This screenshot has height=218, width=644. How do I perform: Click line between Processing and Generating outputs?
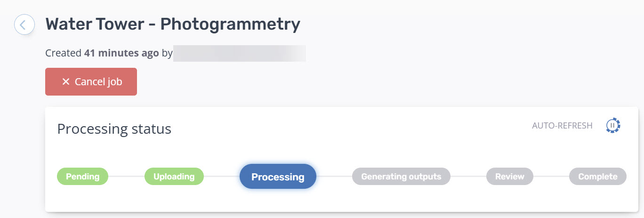coord(334,177)
